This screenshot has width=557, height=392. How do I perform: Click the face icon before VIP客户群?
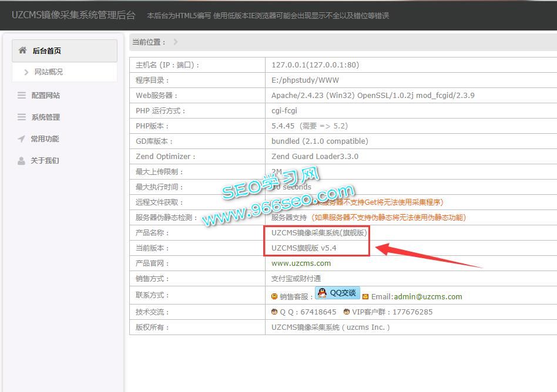(x=346, y=312)
